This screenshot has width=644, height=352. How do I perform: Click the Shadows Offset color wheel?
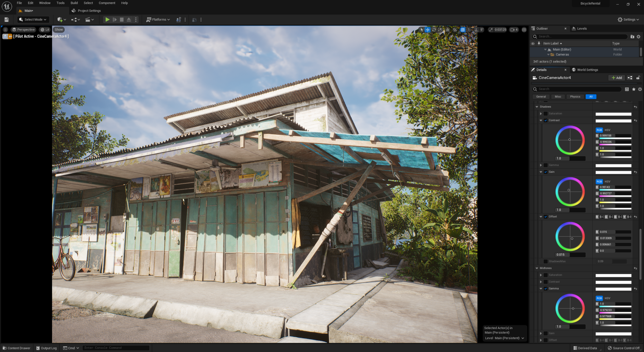point(570,236)
